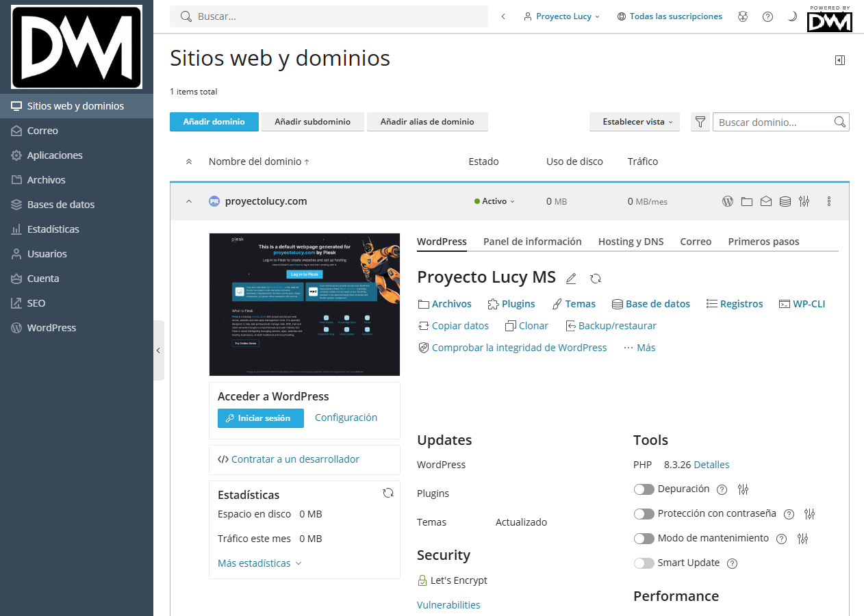This screenshot has height=616, width=864.
Task: Switch to dark mode with moon icon
Action: pos(792,16)
